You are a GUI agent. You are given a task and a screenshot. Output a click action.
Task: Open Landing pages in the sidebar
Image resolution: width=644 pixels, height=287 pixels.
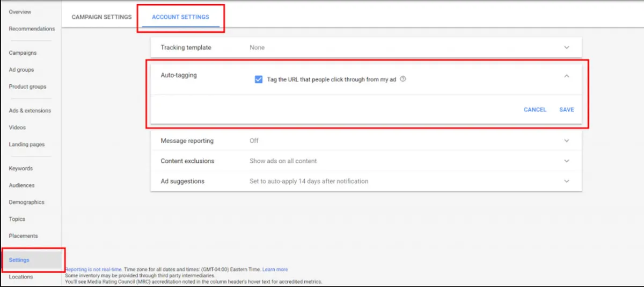pyautogui.click(x=27, y=145)
